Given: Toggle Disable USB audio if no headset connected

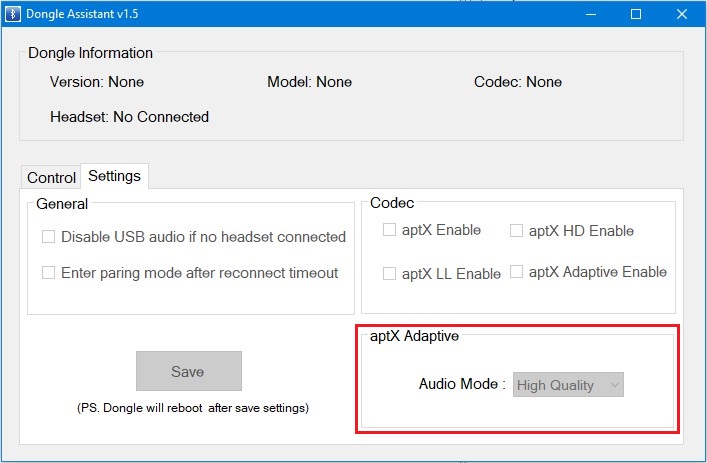Looking at the screenshot, I should point(48,238).
